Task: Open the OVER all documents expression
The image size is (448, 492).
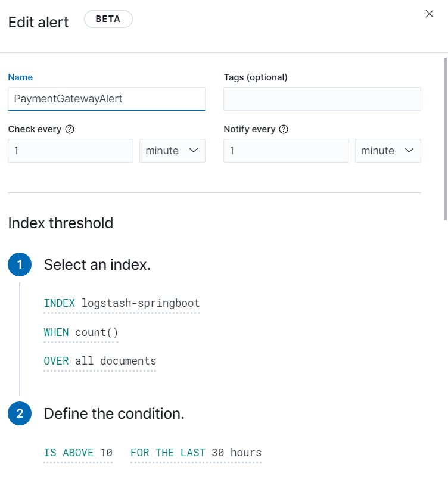Action: point(99,361)
